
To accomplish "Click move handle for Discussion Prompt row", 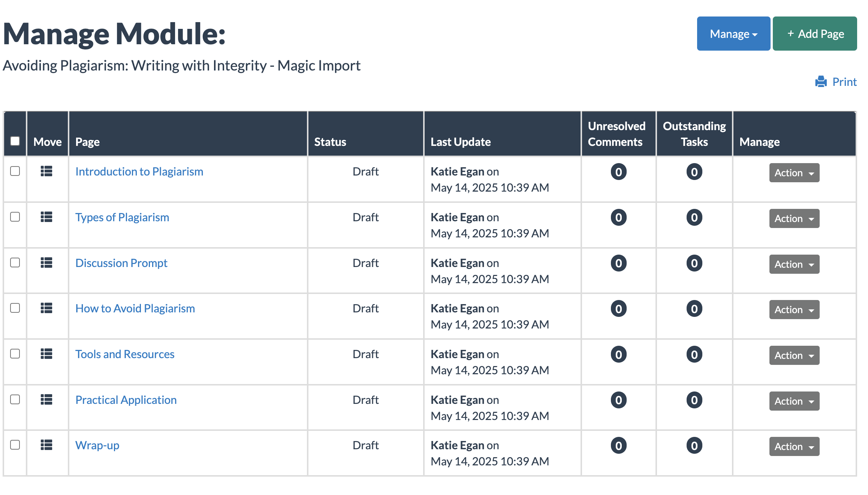I will (46, 263).
